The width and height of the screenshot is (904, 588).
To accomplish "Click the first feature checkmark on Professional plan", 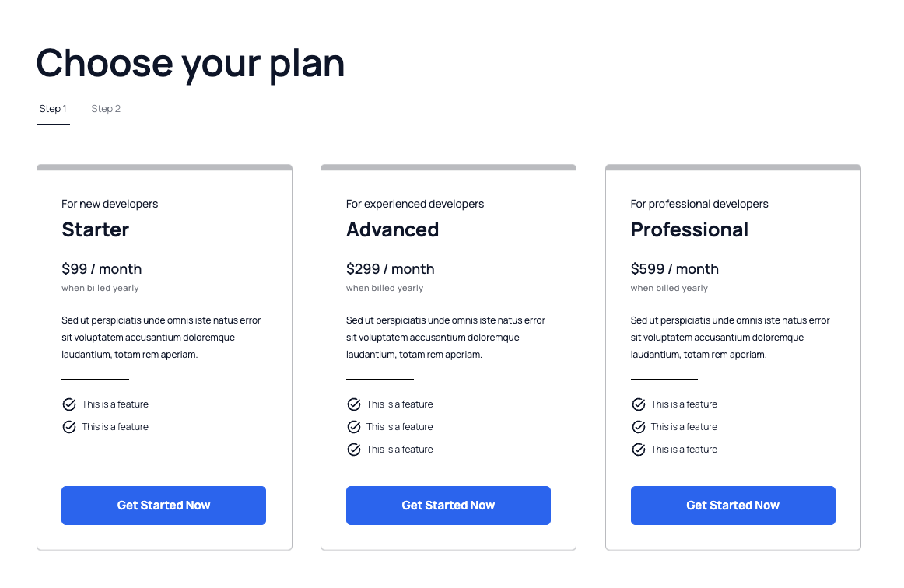I will click(638, 404).
